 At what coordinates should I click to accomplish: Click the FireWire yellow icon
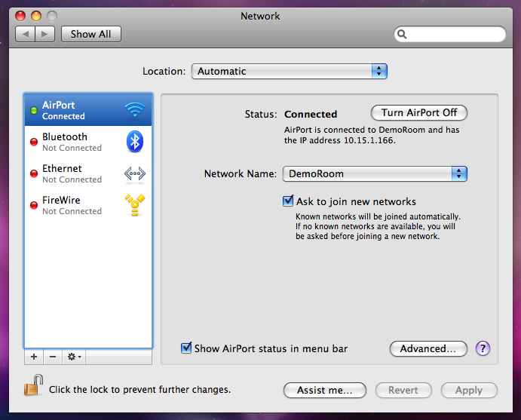134,204
